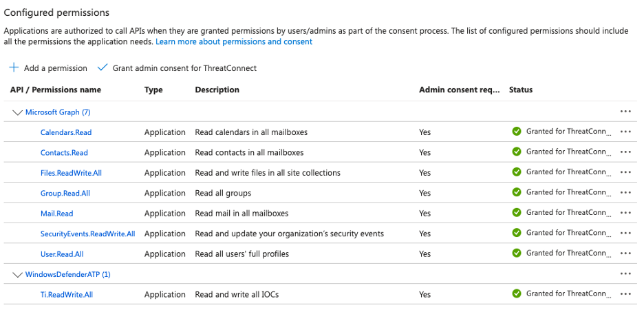Open the Group.Read.All permission
The image size is (644, 310).
(x=65, y=194)
